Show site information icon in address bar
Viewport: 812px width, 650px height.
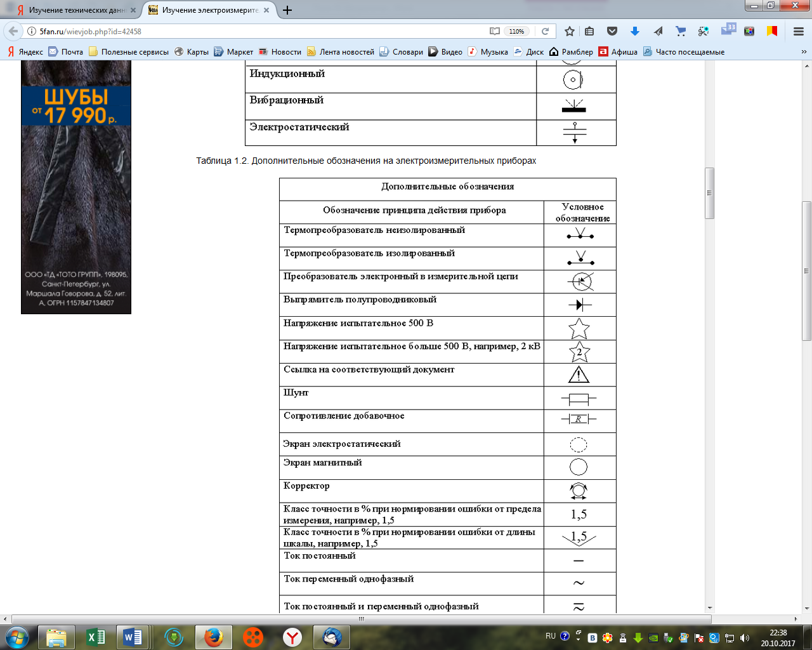point(31,31)
